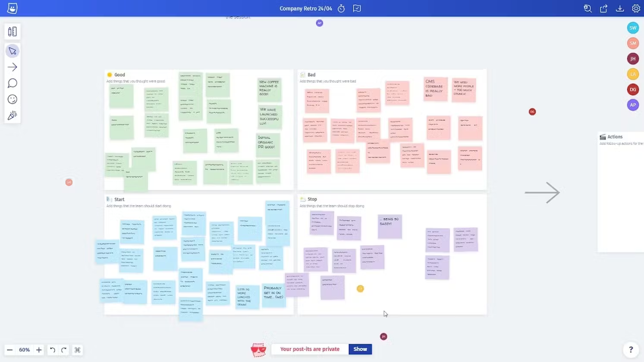Click the Company Retro 24/04 board title
Image resolution: width=644 pixels, height=362 pixels.
pyautogui.click(x=305, y=9)
